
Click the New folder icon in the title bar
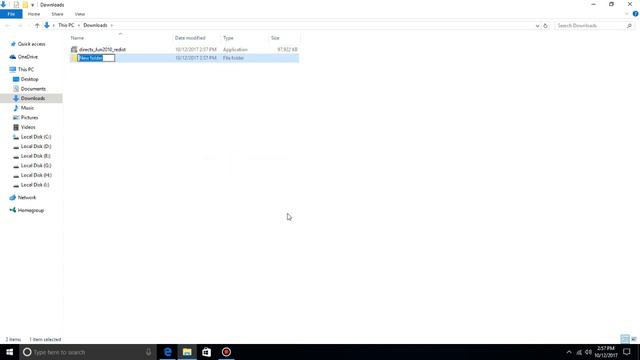point(25,4)
